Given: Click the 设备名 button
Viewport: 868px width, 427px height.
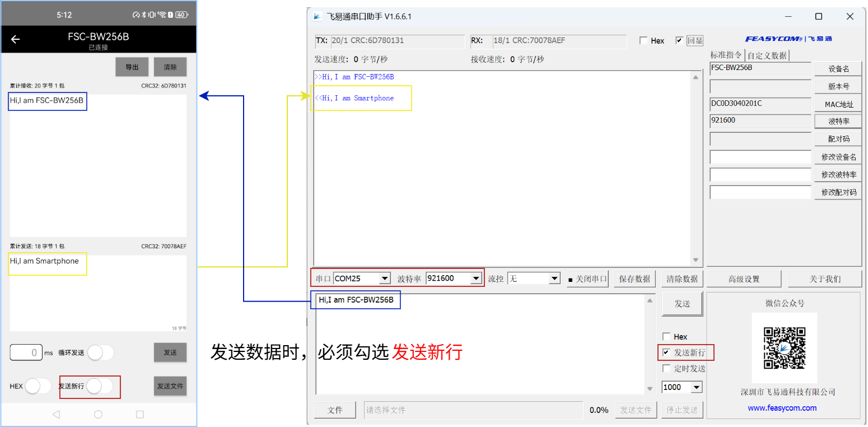Looking at the screenshot, I should (x=838, y=69).
